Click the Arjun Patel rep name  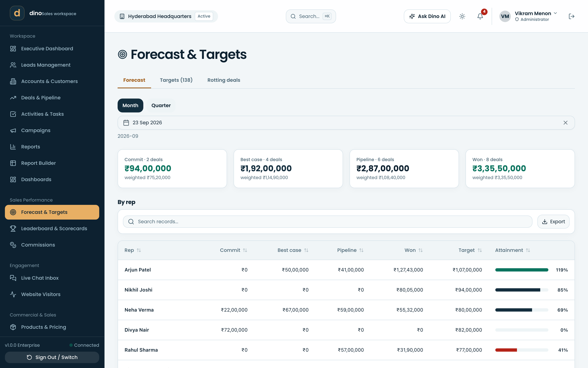click(x=138, y=270)
